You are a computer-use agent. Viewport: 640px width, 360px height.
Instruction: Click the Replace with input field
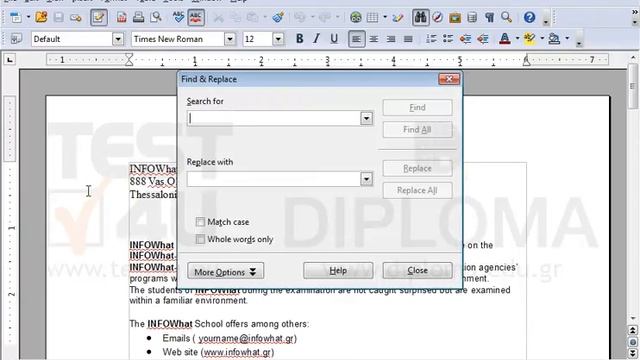273,179
